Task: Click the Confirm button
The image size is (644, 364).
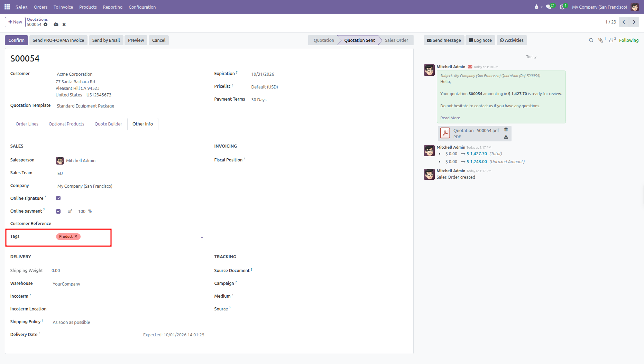Action: (17, 40)
